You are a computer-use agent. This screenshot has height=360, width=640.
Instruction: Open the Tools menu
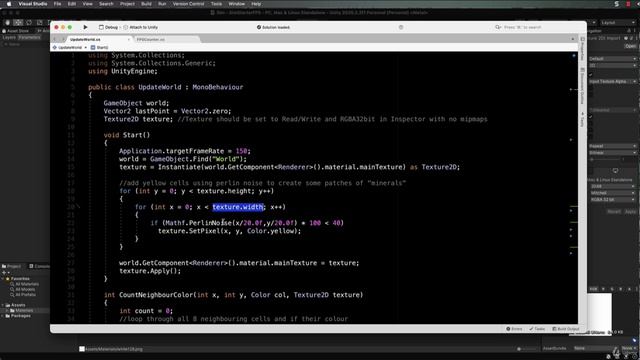pyautogui.click(x=216, y=4)
